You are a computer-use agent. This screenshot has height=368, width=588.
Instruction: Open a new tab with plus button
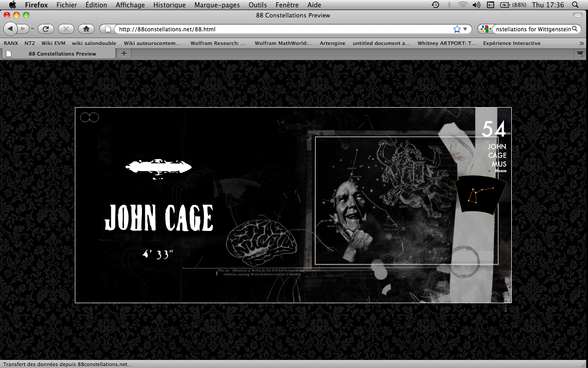[x=124, y=53]
